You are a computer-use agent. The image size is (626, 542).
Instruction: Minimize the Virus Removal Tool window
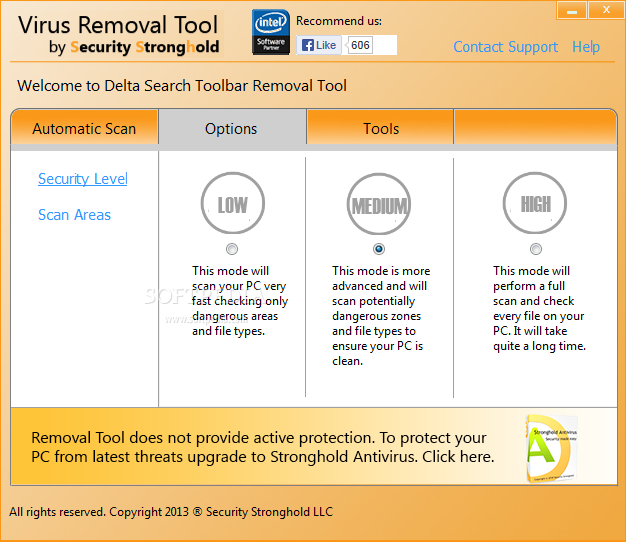pos(572,10)
